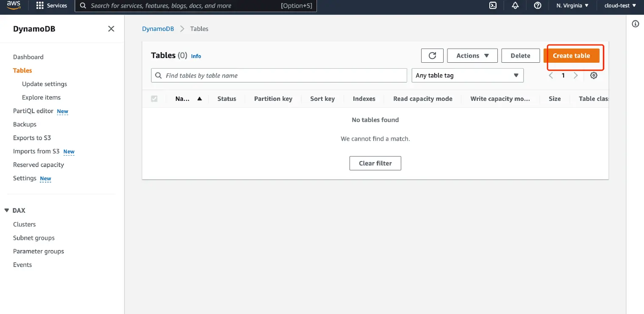
Task: Open Dashboard in the sidebar
Action: tap(28, 57)
